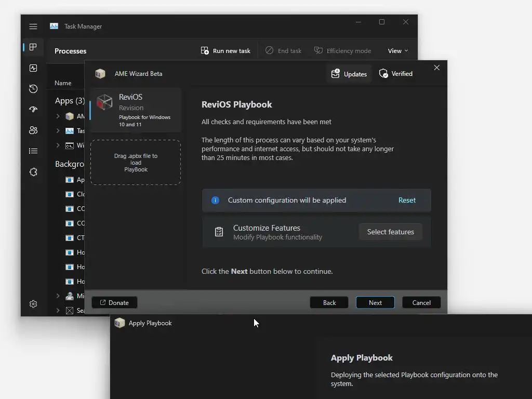Maximize the Task Manager window
532x399 pixels.
tap(382, 22)
